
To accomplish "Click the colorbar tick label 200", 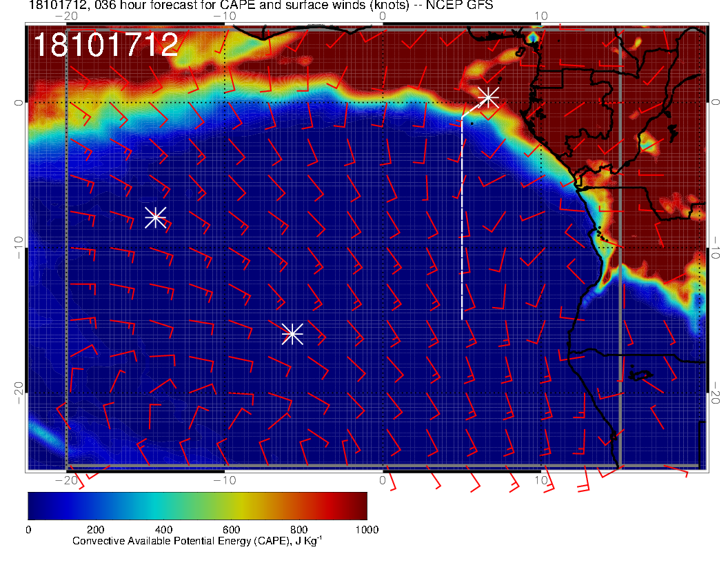I will pos(95,529).
